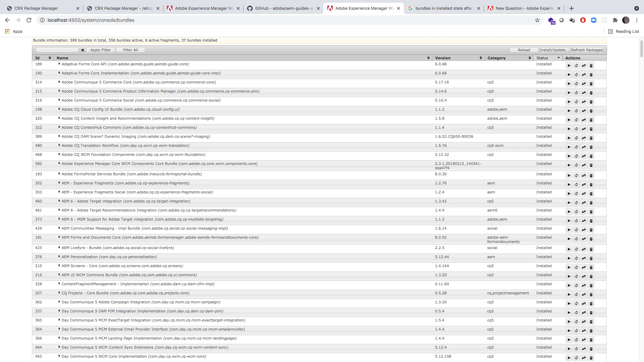Switch to GitHub adobe/aem-guides tab
The height and width of the screenshot is (362, 644).
[283, 8]
